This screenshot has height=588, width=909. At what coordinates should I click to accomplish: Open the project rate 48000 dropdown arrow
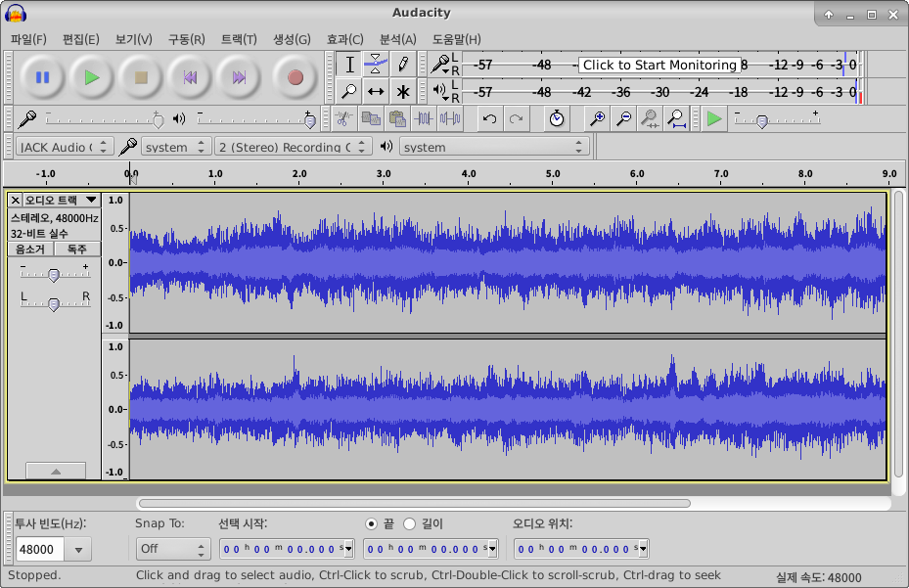[x=78, y=549]
